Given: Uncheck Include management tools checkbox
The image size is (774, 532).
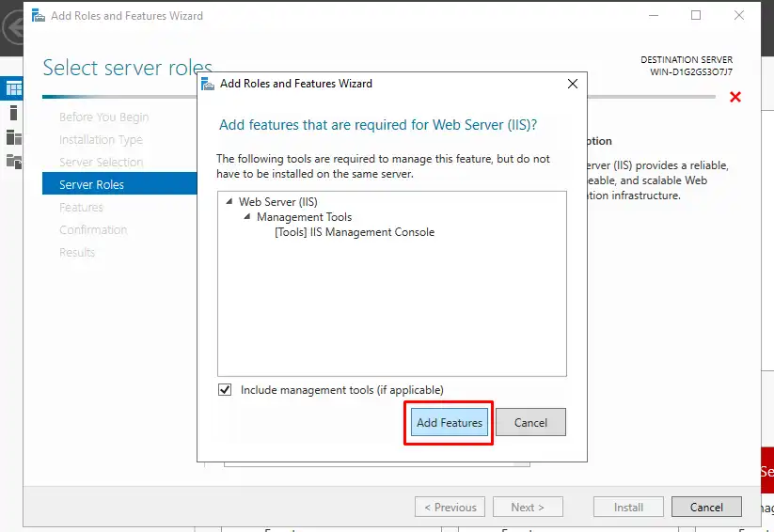Looking at the screenshot, I should (225, 390).
